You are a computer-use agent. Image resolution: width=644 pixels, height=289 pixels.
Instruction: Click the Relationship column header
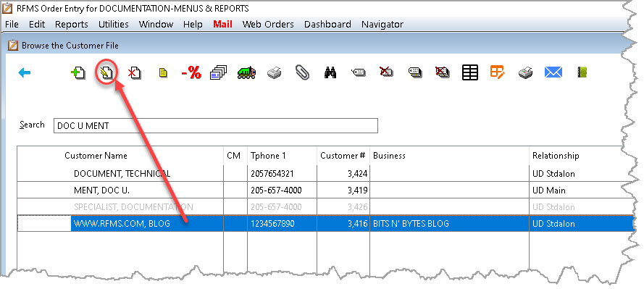coord(556,156)
